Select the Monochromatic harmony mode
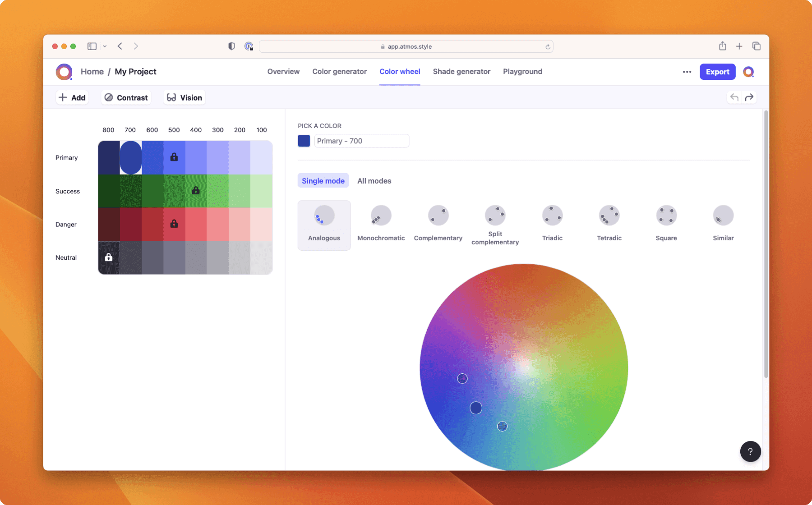The image size is (812, 505). tap(381, 221)
